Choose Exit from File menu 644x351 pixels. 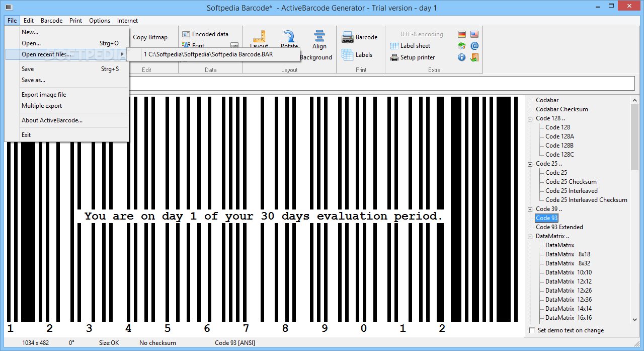66,135
